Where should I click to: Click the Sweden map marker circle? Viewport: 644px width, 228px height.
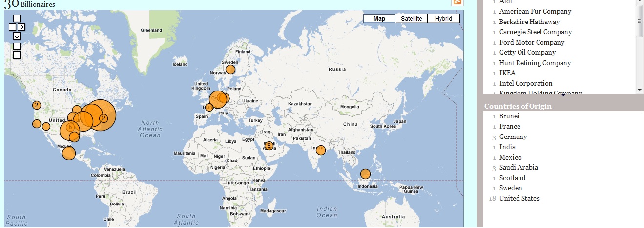230,69
